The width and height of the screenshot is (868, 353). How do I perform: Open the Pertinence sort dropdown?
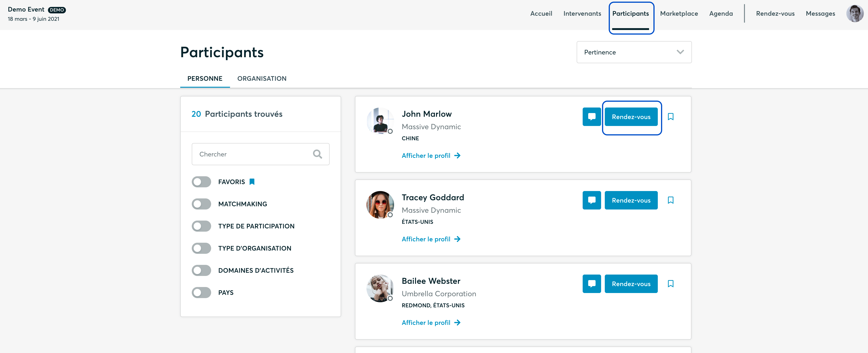(x=634, y=52)
